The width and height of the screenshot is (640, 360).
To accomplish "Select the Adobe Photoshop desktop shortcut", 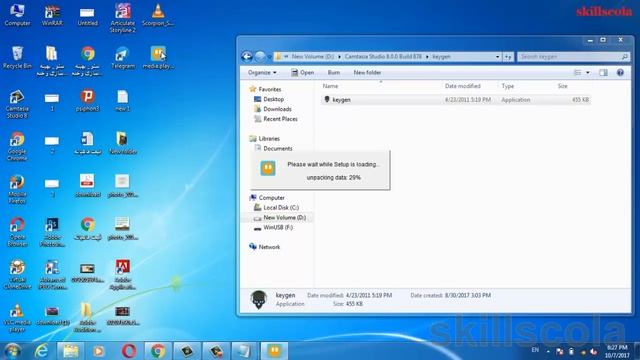I will coord(52,232).
